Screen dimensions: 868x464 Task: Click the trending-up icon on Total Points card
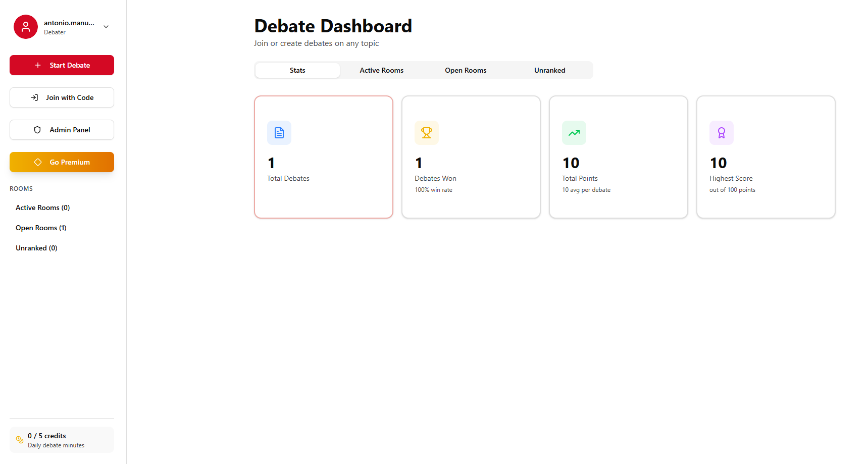(x=574, y=132)
